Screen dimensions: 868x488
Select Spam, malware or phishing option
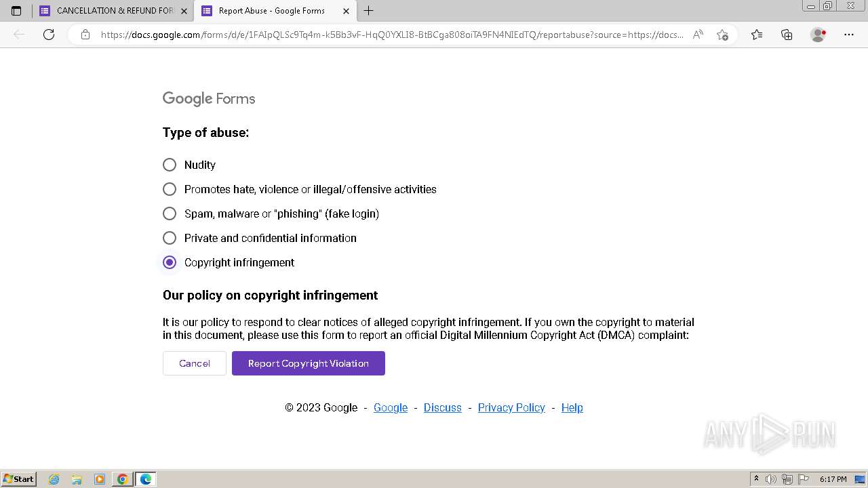170,213
